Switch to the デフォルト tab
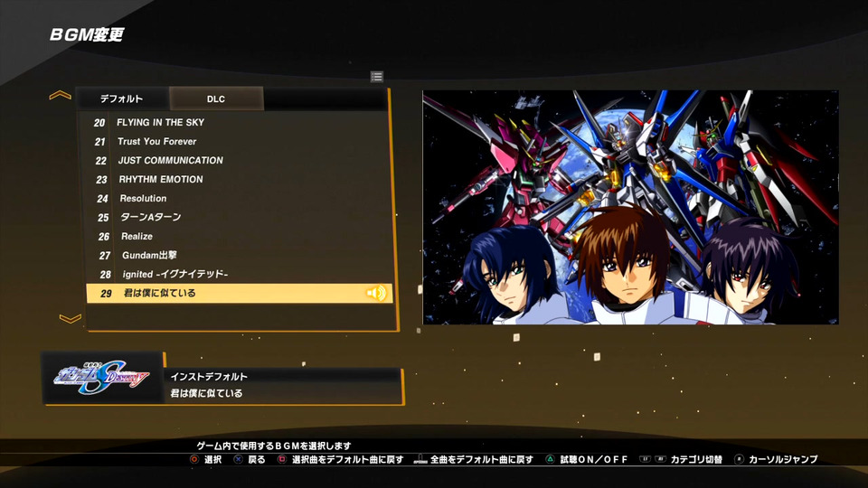 122,99
